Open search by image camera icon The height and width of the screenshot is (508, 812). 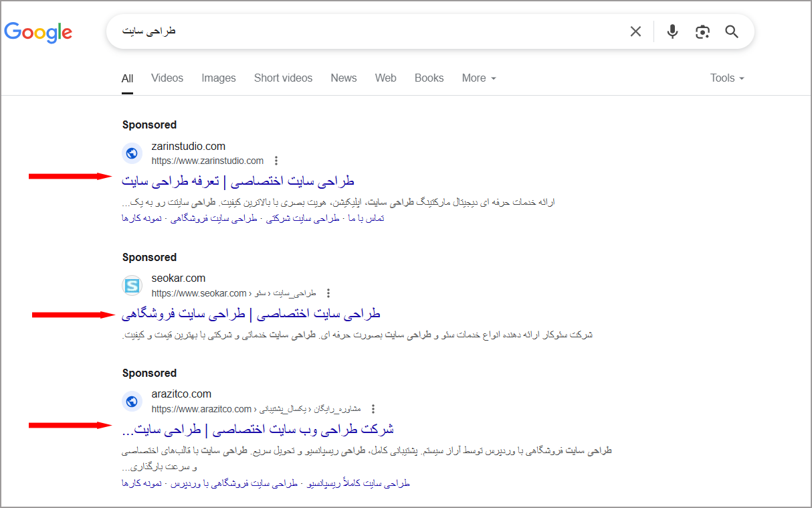(x=702, y=31)
